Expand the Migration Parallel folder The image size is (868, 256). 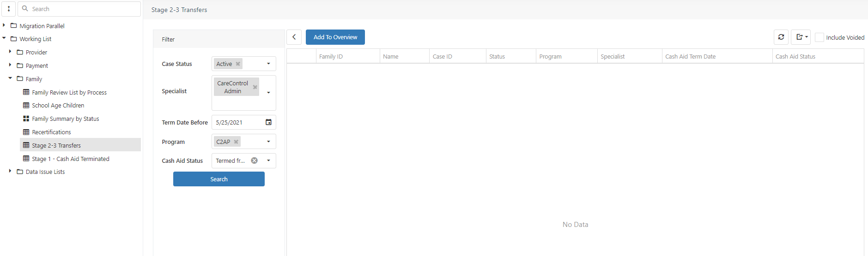point(4,25)
